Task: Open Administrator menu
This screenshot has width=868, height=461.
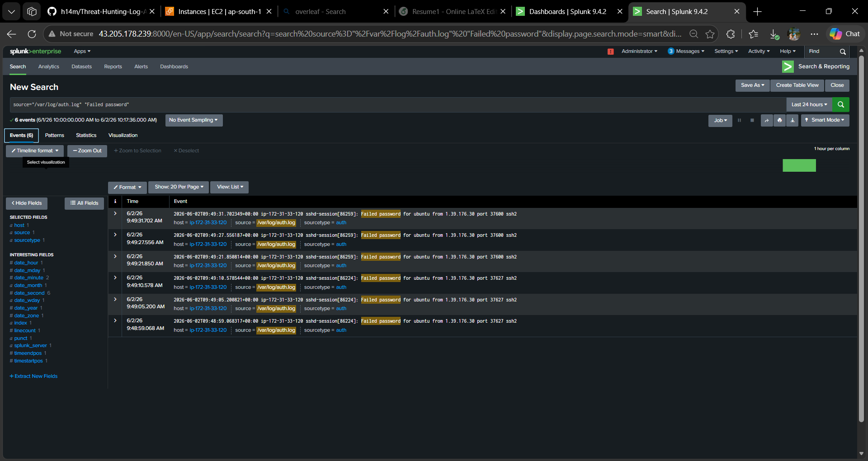Action: click(x=639, y=52)
